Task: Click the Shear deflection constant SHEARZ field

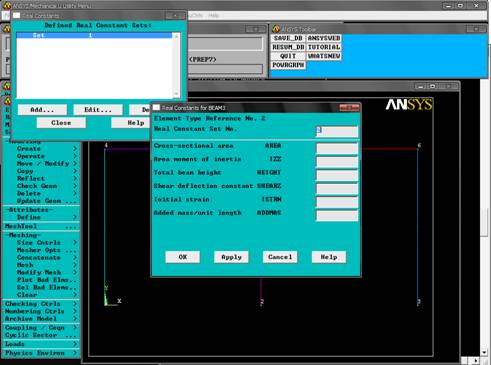Action: click(337, 189)
